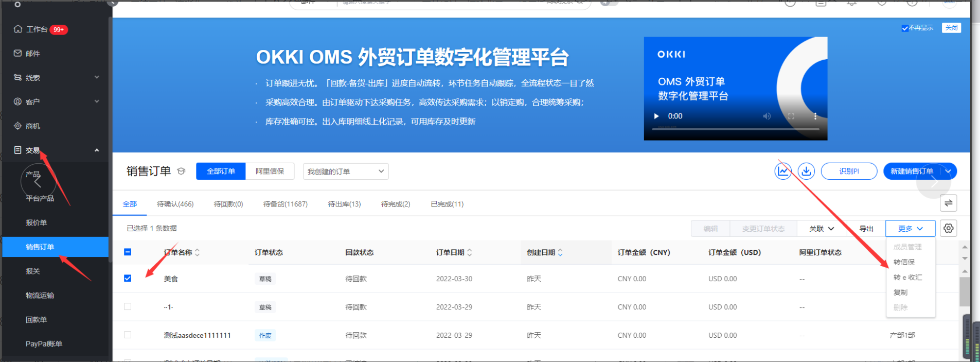Viewport: 980px width, 362px height.
Task: Switch to 待出库(13) tab
Action: pos(344,204)
